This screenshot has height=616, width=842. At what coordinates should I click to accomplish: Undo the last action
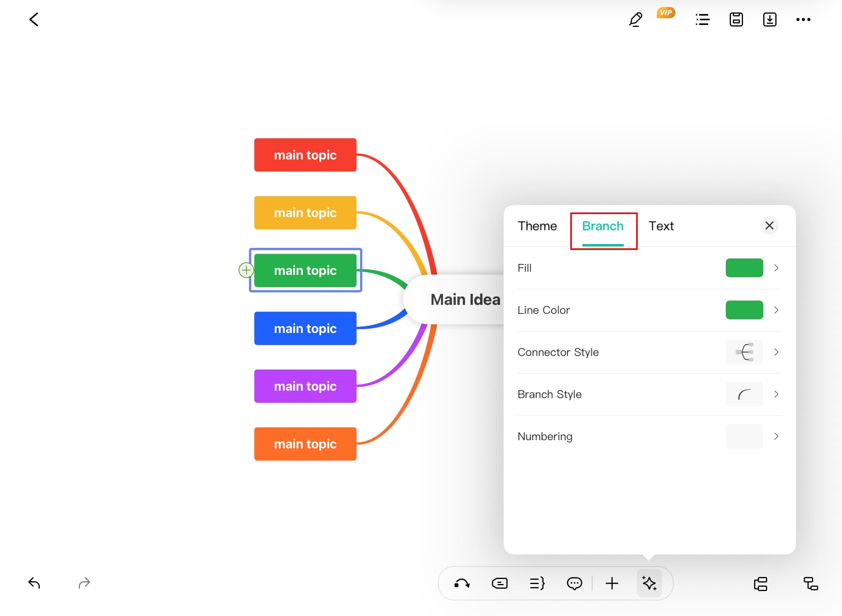pos(34,583)
